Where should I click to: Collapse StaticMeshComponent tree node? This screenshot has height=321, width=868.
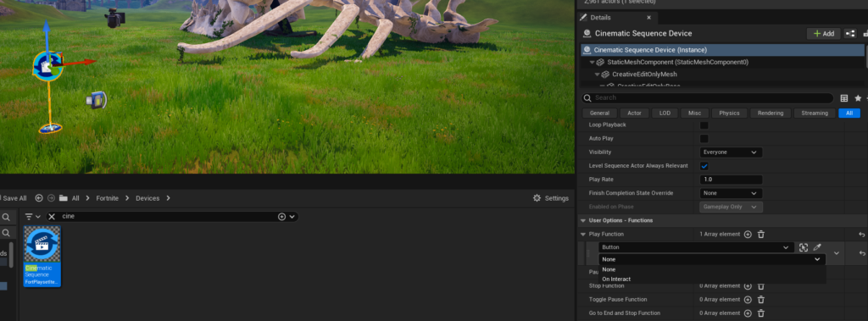click(x=592, y=62)
